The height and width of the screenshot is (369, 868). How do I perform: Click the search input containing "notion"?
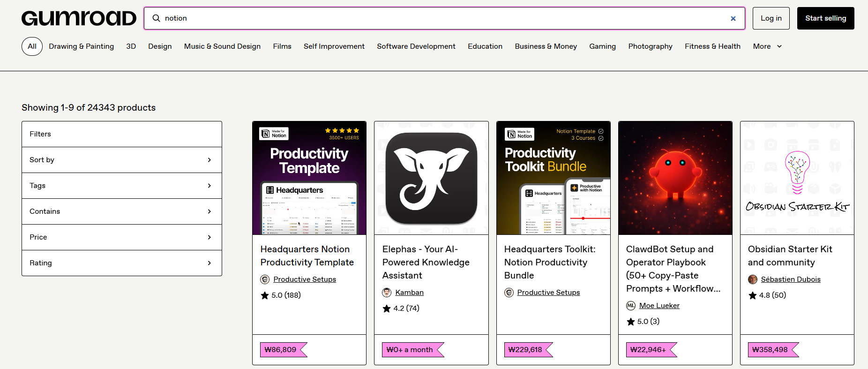[x=444, y=18]
